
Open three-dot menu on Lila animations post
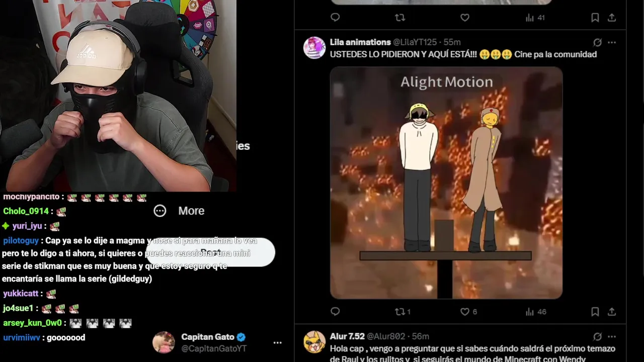tap(612, 42)
